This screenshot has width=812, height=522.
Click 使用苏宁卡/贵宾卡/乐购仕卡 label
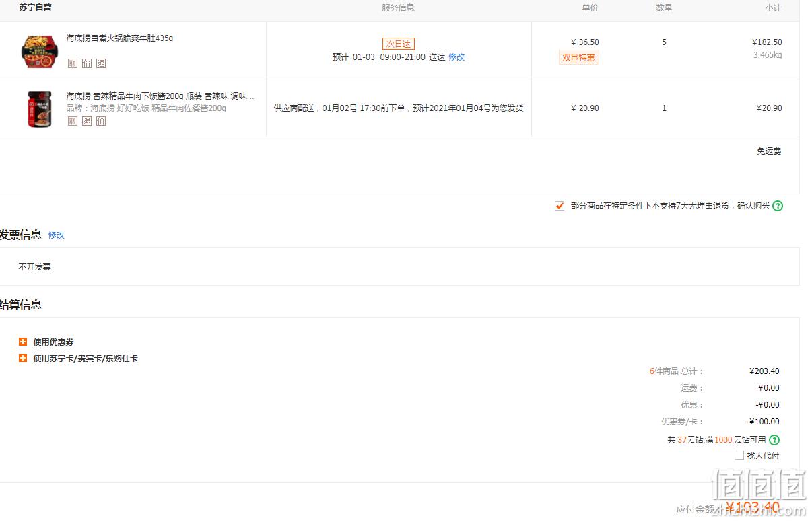click(x=86, y=359)
